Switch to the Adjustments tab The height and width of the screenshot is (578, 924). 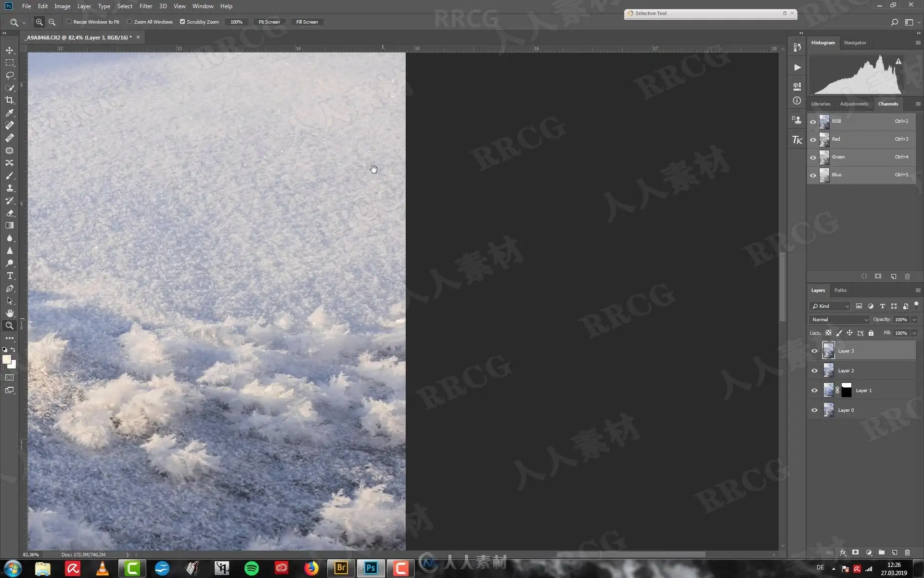[854, 104]
